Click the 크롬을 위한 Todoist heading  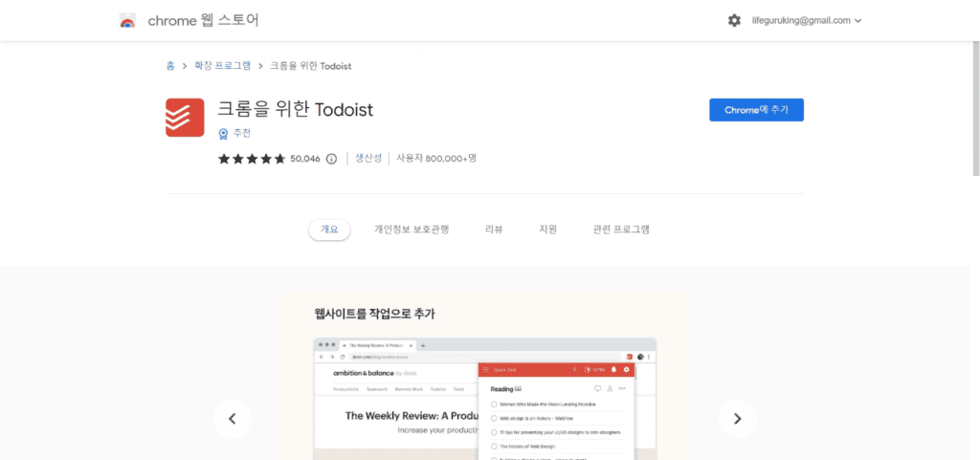(x=295, y=109)
